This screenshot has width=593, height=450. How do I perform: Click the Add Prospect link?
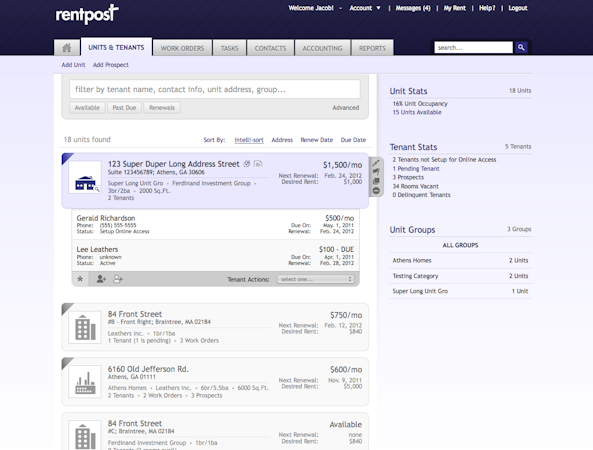tap(111, 65)
